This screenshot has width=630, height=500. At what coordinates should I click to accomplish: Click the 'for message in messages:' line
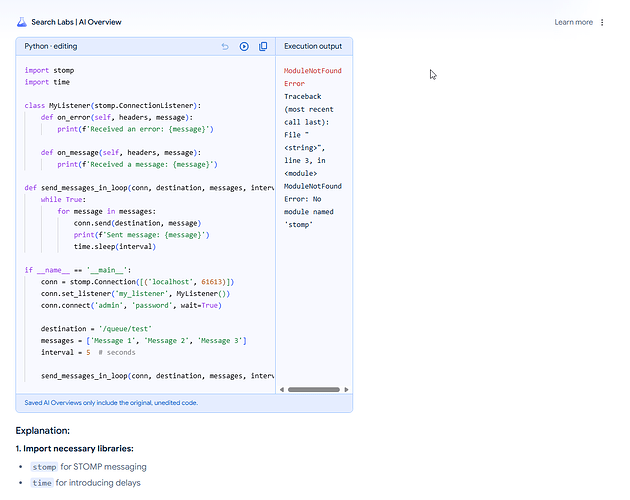point(106,211)
